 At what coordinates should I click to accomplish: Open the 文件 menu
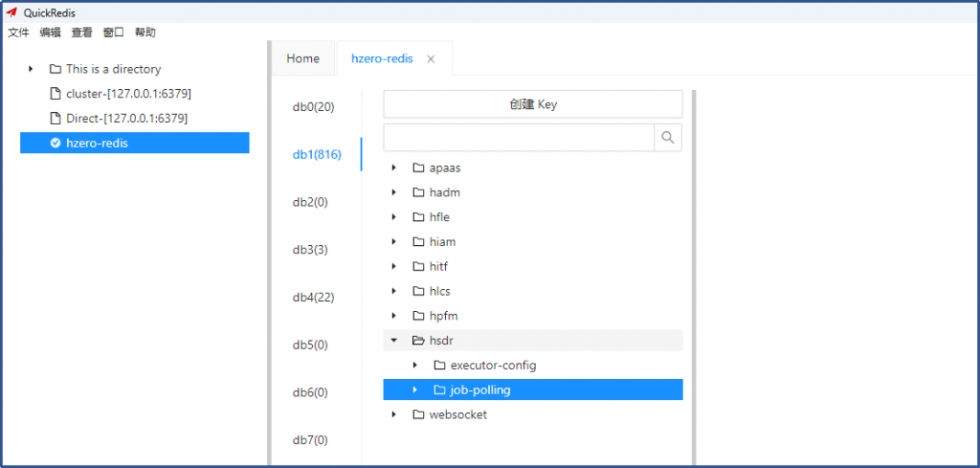click(x=18, y=33)
